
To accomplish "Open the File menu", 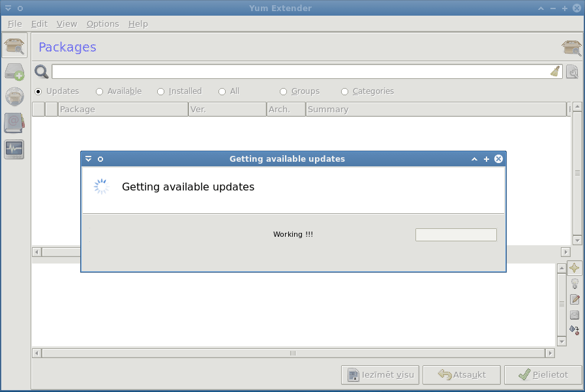I will 15,24.
